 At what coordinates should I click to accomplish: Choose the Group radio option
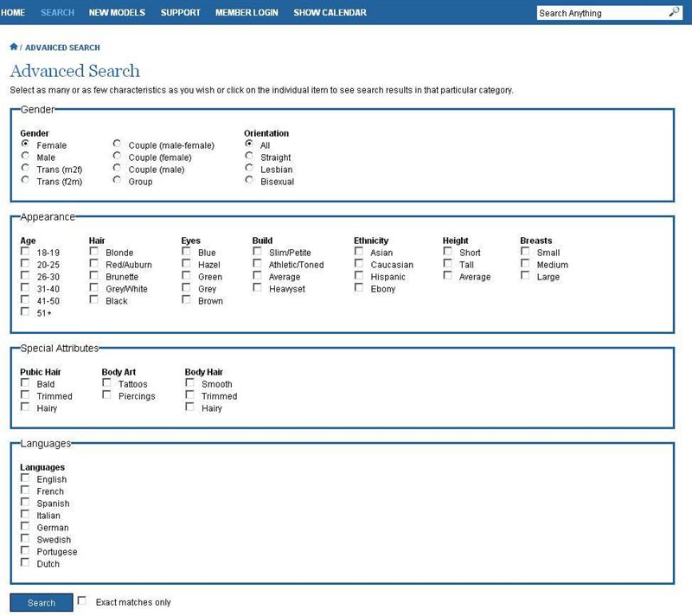(117, 180)
